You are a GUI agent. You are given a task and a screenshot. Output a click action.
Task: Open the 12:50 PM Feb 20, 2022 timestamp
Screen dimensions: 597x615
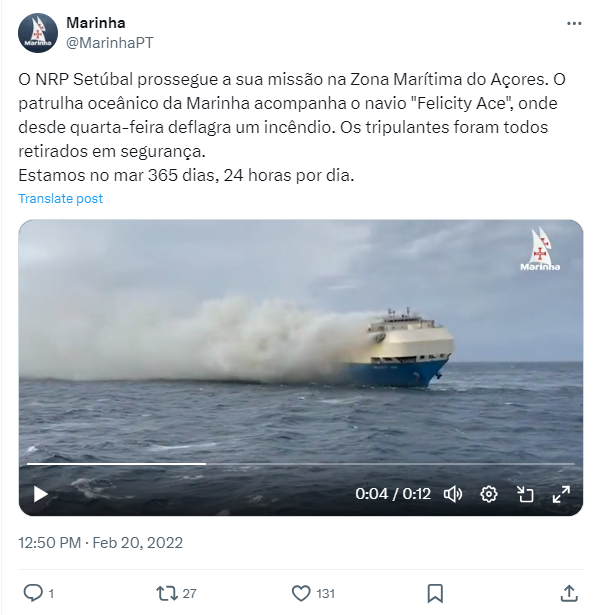pos(100,543)
